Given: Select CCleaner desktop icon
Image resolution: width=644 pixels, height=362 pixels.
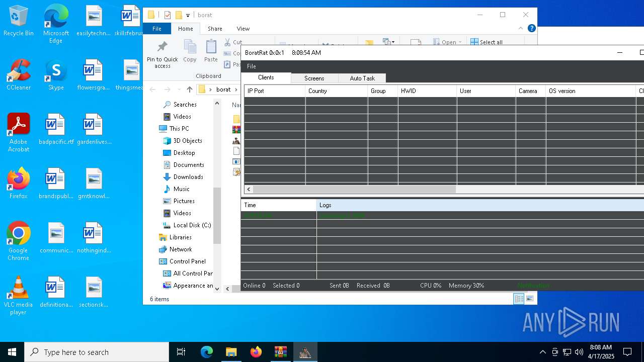Looking at the screenshot, I should (18, 75).
